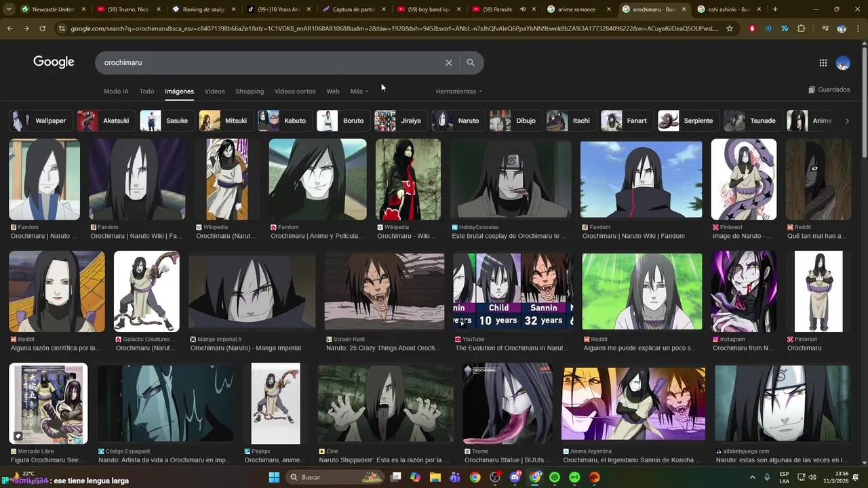Switch to the Web tab

(x=333, y=91)
